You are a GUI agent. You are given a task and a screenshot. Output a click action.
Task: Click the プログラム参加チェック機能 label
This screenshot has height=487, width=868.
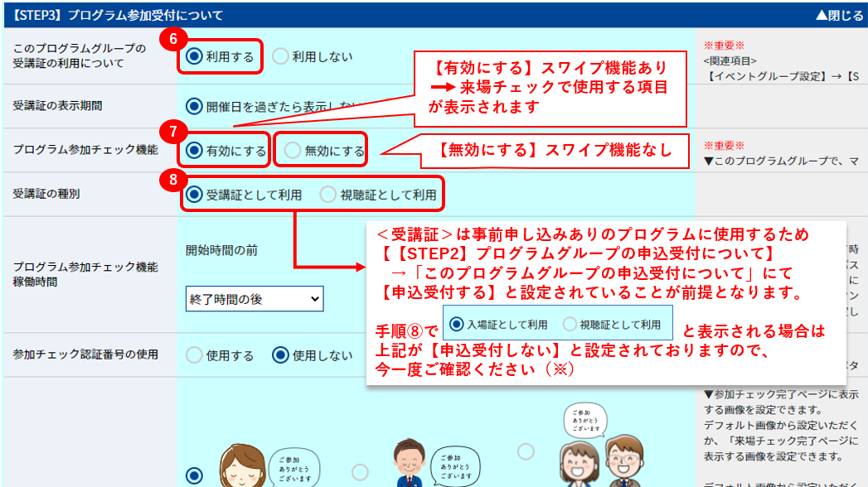[x=85, y=150]
